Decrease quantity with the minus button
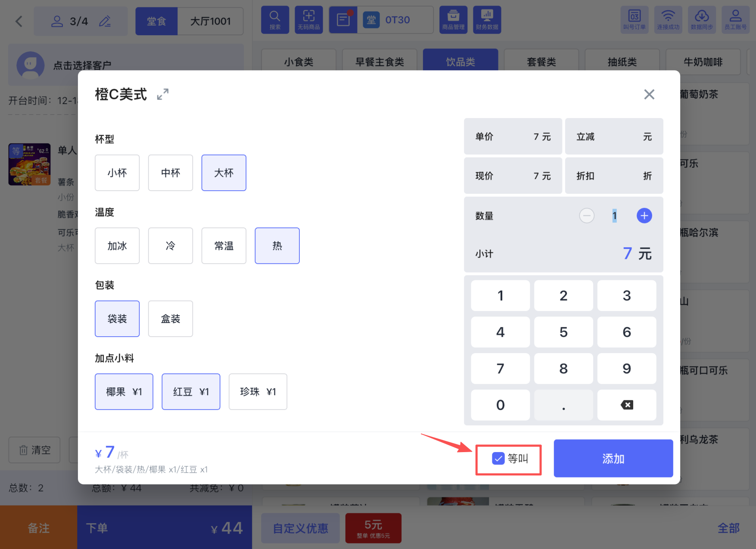 [586, 216]
